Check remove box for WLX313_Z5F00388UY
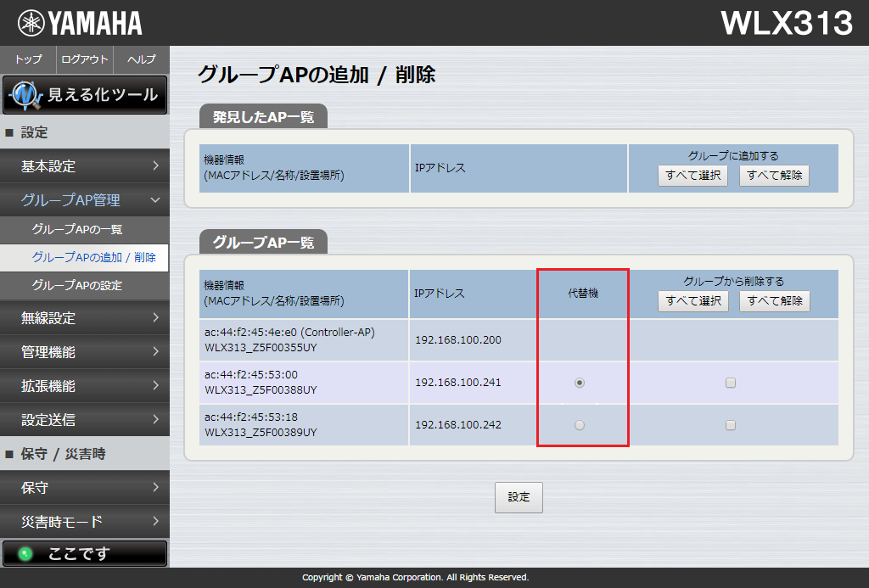 click(731, 383)
